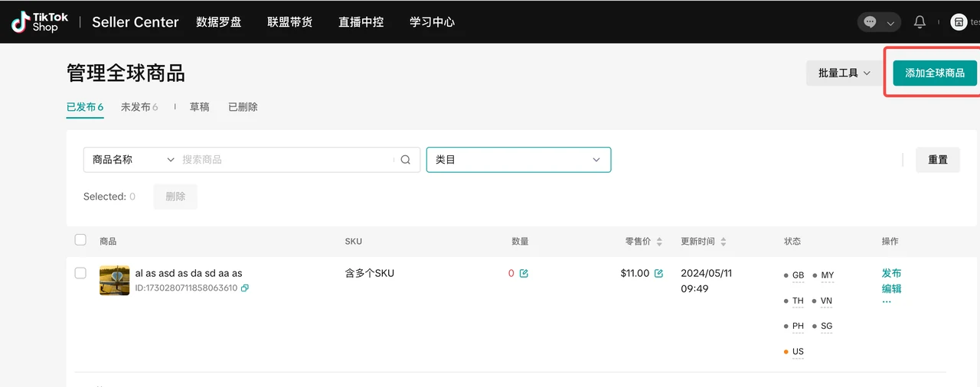Sort by 更新时间 column arrows
980x387 pixels.
click(724, 242)
